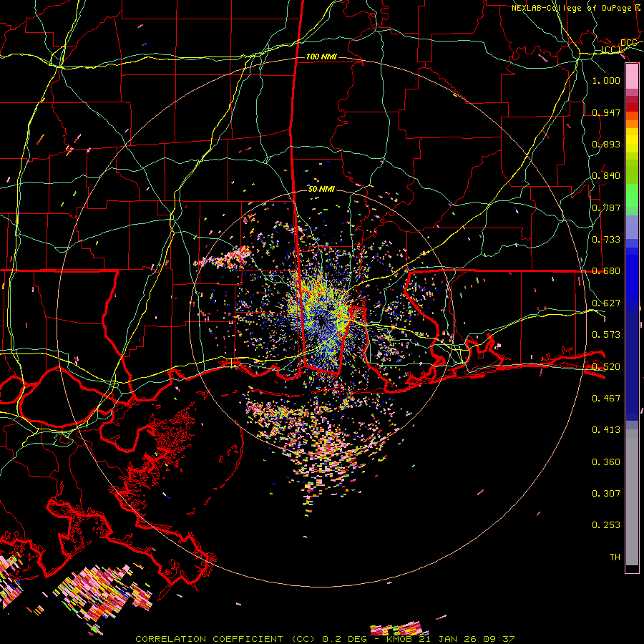Click the CORRELATION COEFFICIENT caption text
The height and width of the screenshot is (644, 644).
[x=209, y=639]
